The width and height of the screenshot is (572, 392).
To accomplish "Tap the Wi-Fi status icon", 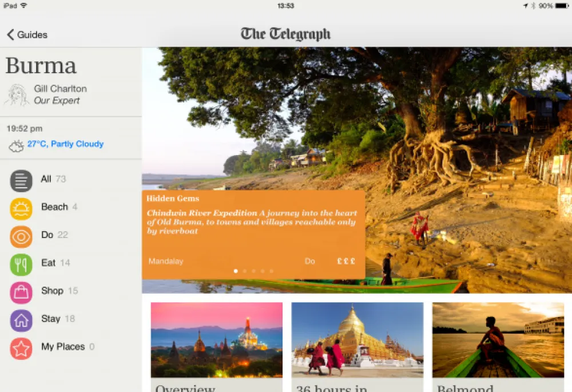I will (23, 6).
